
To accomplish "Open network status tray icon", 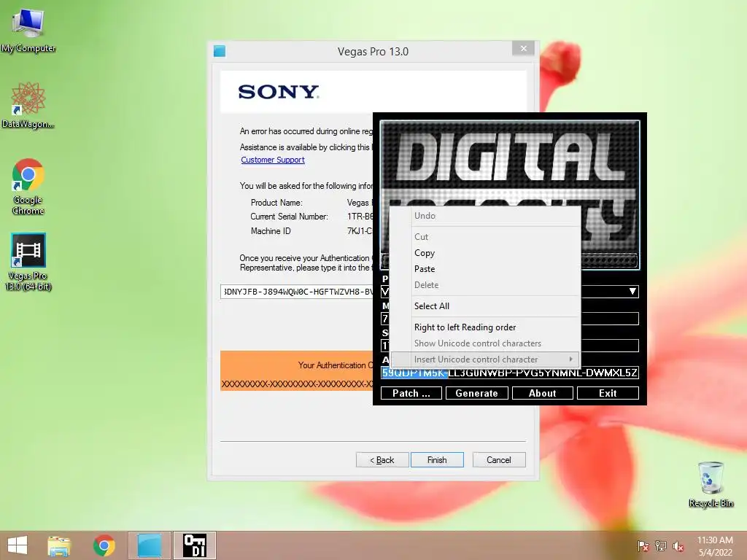I will coord(661,545).
